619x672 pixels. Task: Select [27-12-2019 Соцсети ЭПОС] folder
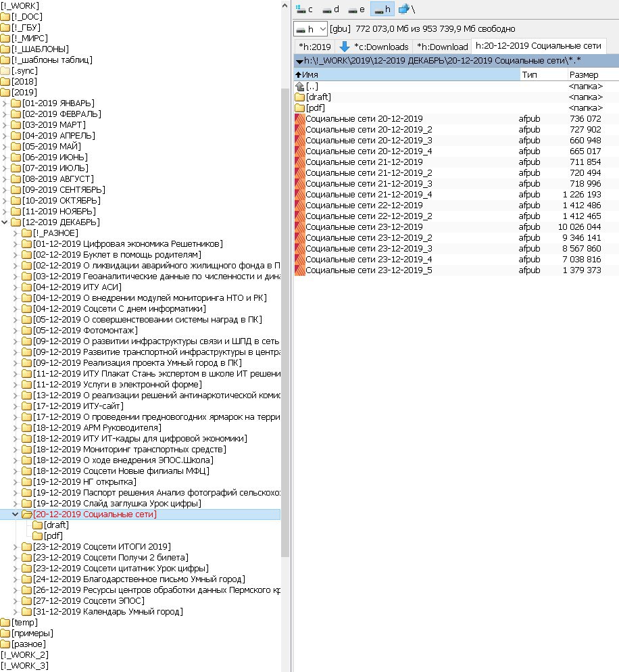(84, 600)
